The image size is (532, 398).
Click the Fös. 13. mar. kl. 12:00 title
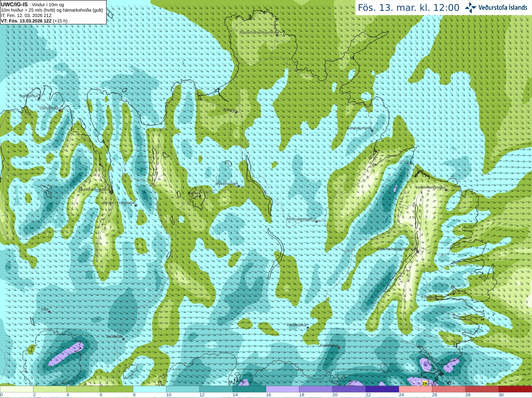point(409,8)
